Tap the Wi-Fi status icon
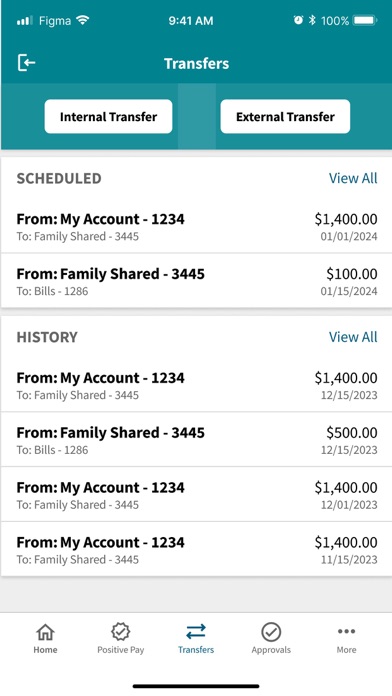 pos(83,20)
